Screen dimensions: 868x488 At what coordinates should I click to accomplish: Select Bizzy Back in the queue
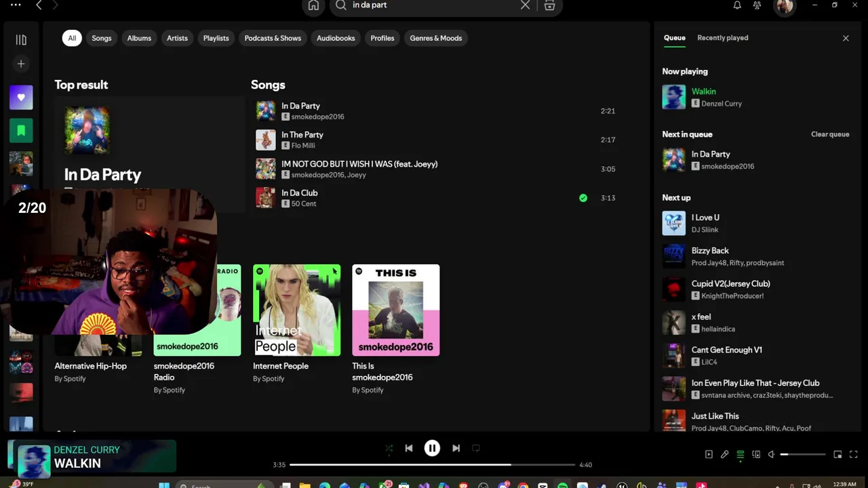click(x=756, y=256)
